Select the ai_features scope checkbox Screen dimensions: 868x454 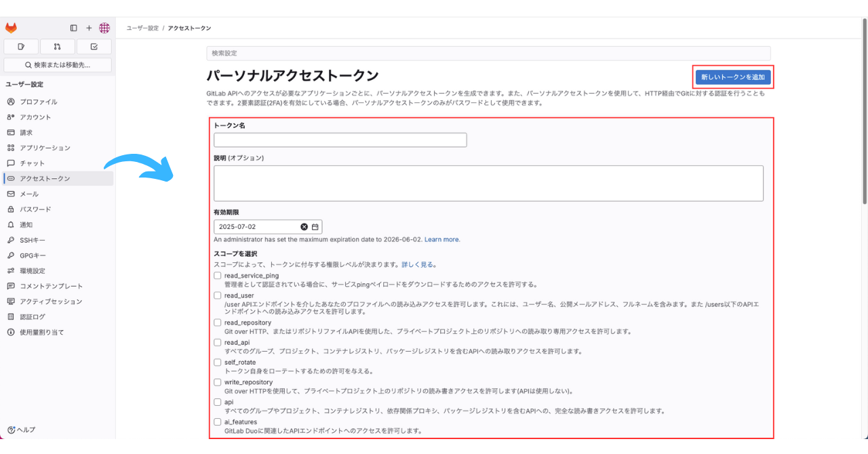218,421
